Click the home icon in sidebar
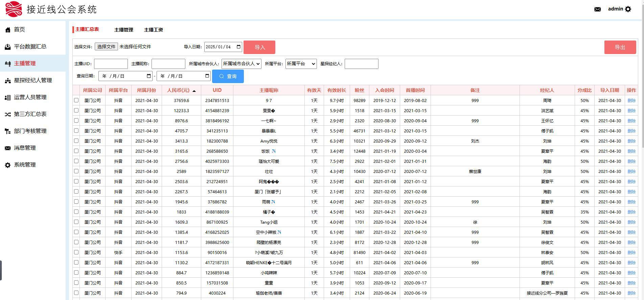The image size is (644, 300). [x=8, y=30]
